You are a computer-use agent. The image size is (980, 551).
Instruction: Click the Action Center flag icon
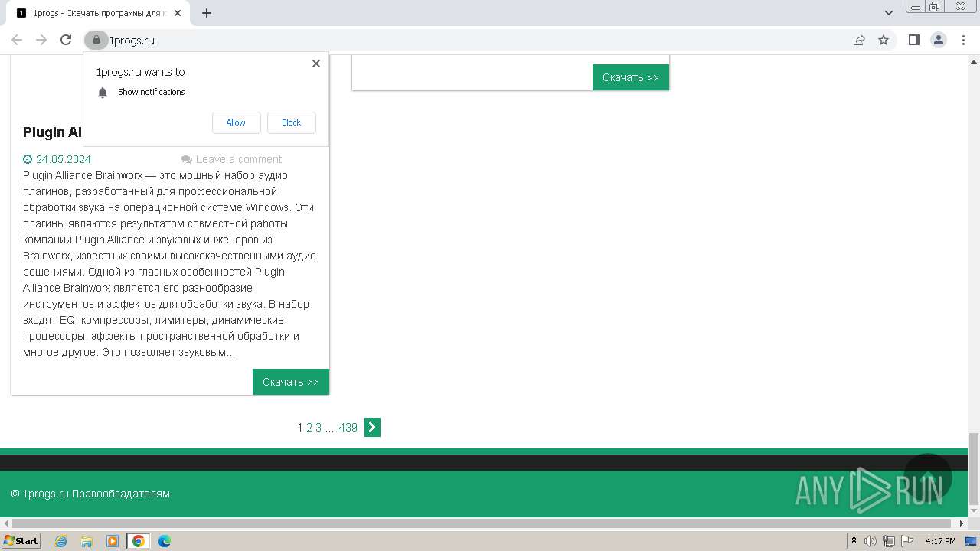point(907,541)
